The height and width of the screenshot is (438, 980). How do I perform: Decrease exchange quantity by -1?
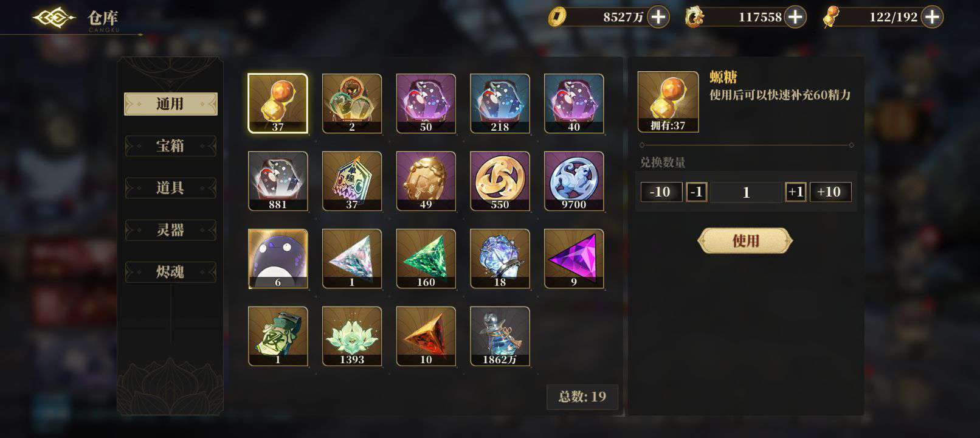coord(697,192)
